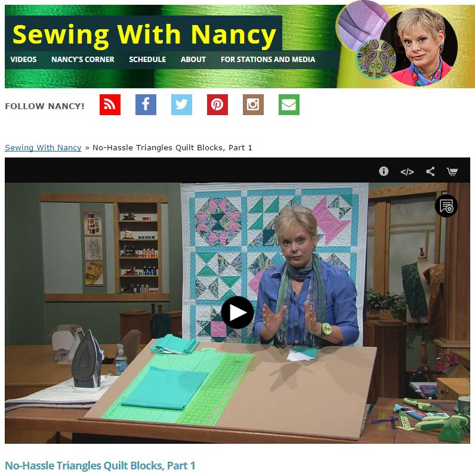Open the Schedule menu item
Screen dimensions: 475x476
pos(147,60)
